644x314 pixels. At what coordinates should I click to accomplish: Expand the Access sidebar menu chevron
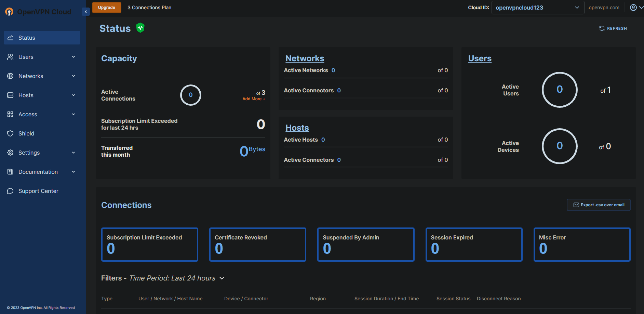tap(73, 114)
